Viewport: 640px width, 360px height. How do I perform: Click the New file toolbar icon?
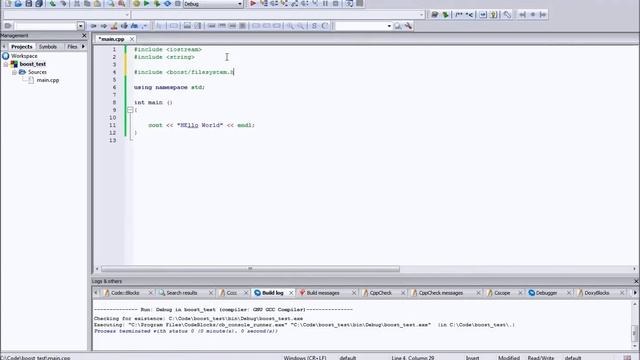point(8,3)
